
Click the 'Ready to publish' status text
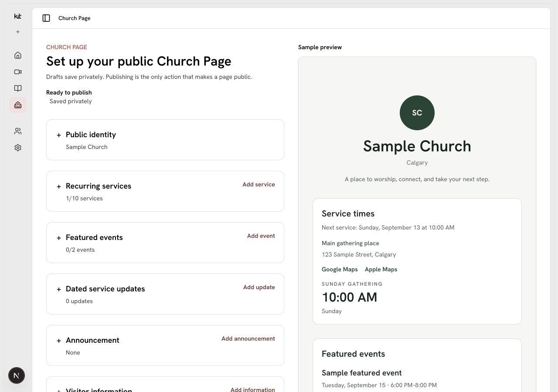(x=69, y=93)
